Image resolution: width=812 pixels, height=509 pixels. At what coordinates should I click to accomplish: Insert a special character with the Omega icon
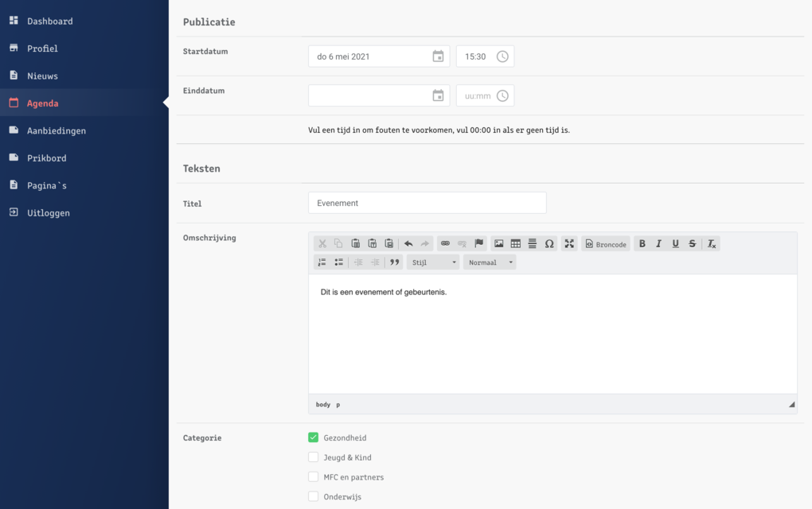pos(548,244)
